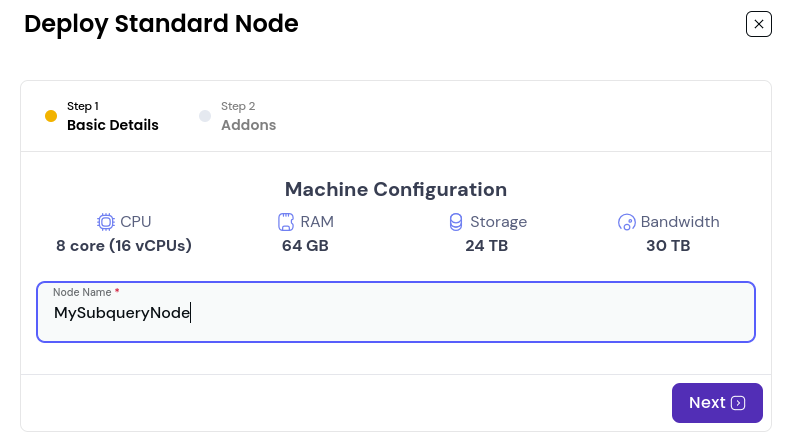Focus the Node Name input field
Screen dimensions: 791x447
pyautogui.click(x=396, y=312)
